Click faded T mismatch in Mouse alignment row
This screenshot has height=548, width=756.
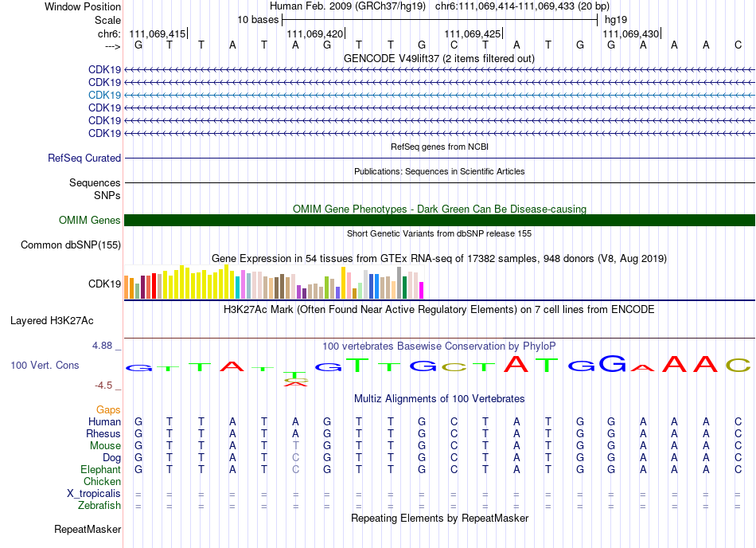pos(295,446)
